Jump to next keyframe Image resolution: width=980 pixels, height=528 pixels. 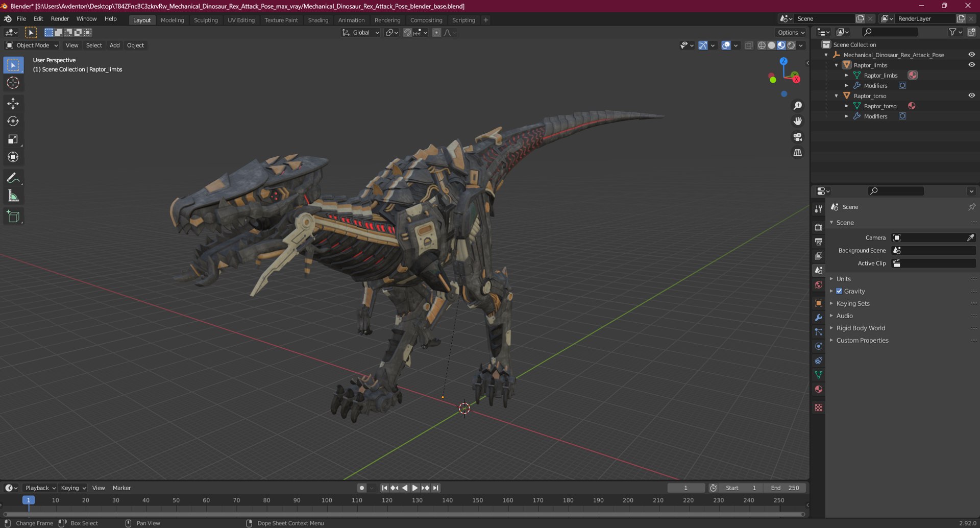[425, 488]
